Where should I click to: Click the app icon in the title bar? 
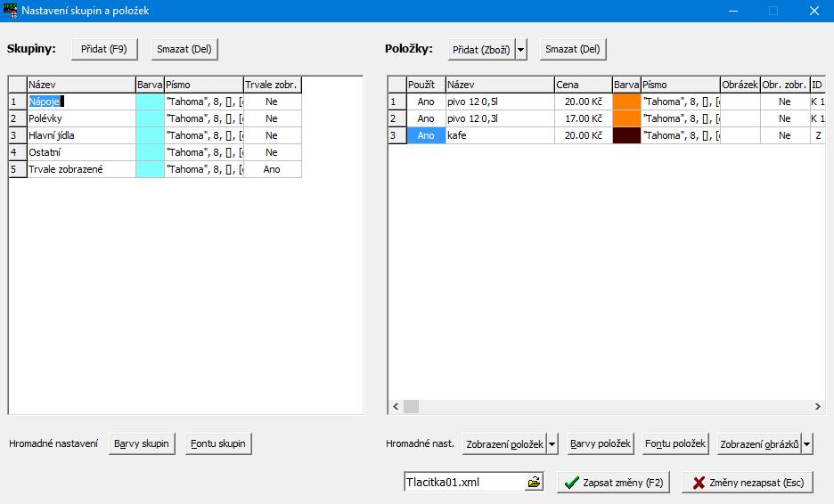coord(10,10)
